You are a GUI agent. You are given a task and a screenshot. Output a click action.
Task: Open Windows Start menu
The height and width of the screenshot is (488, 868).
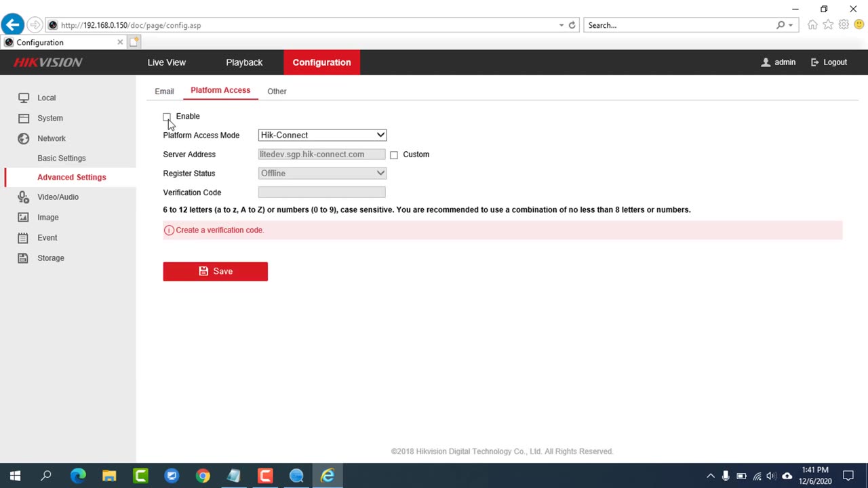(x=15, y=476)
